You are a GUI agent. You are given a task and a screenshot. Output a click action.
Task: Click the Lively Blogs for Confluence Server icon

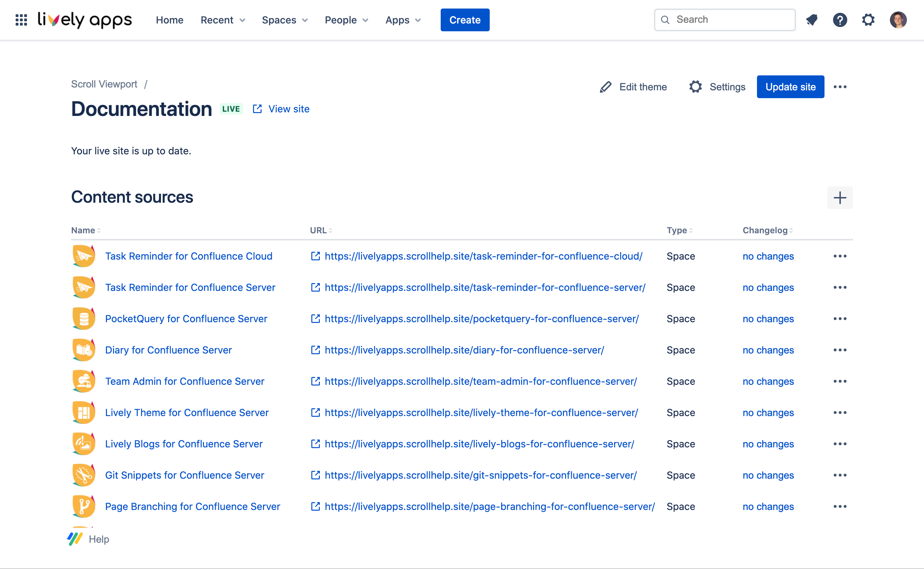click(84, 444)
